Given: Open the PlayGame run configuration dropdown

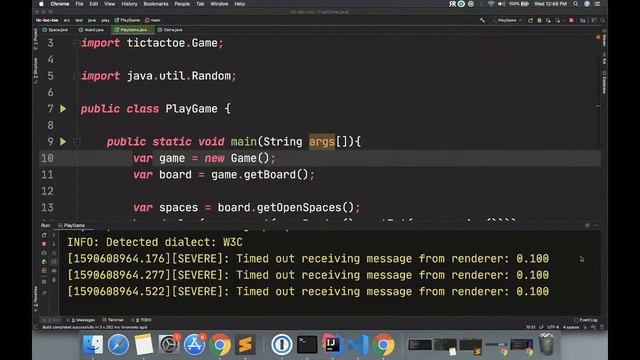Looking at the screenshot, I should (x=507, y=20).
